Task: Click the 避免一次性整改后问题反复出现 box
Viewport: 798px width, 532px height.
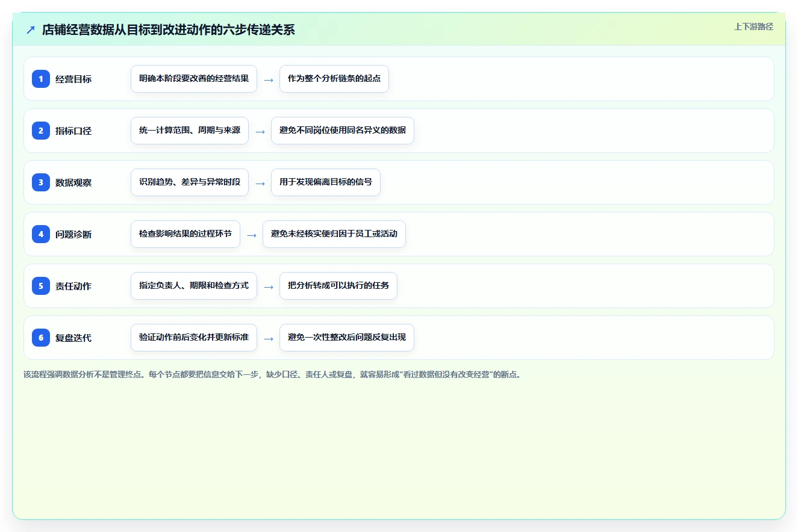Action: tap(347, 338)
